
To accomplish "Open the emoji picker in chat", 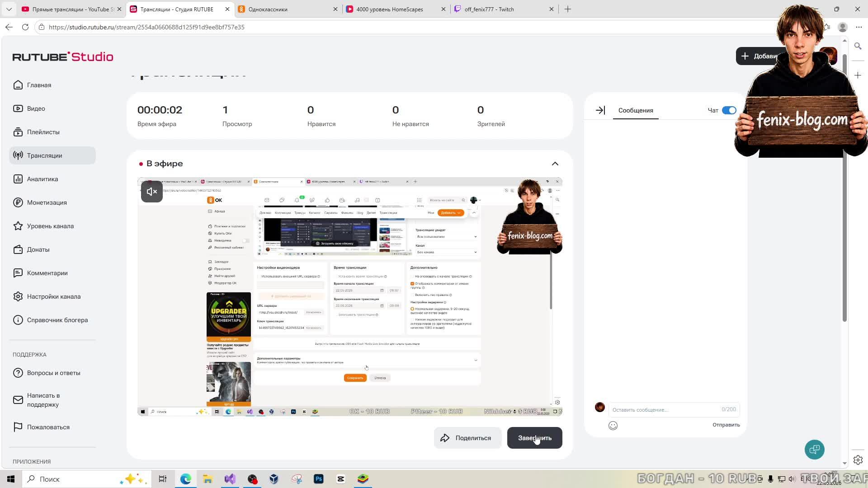I will 613,425.
